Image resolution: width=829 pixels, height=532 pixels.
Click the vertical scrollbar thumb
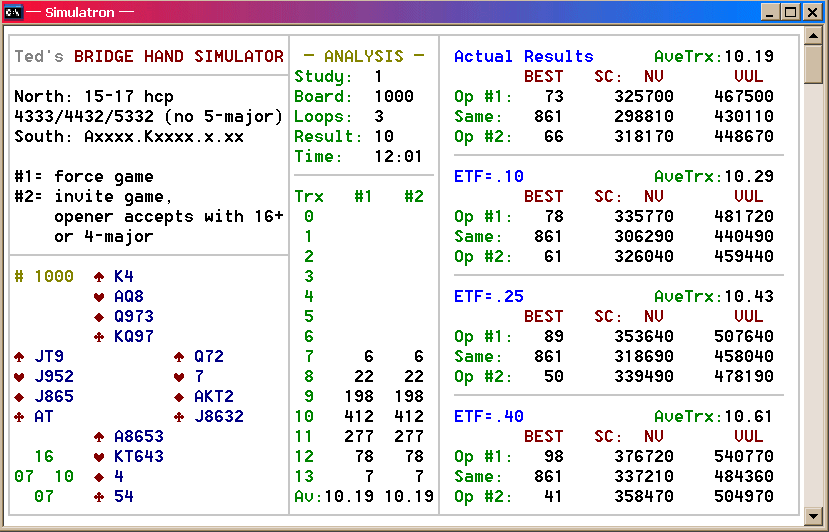pos(814,64)
